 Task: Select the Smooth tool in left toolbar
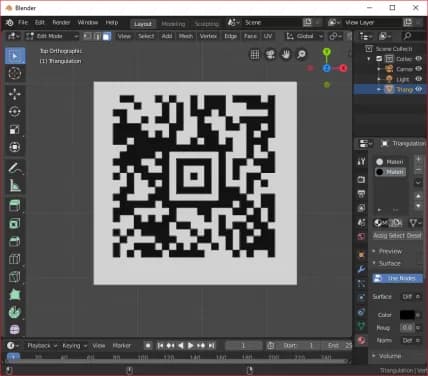tap(15, 329)
